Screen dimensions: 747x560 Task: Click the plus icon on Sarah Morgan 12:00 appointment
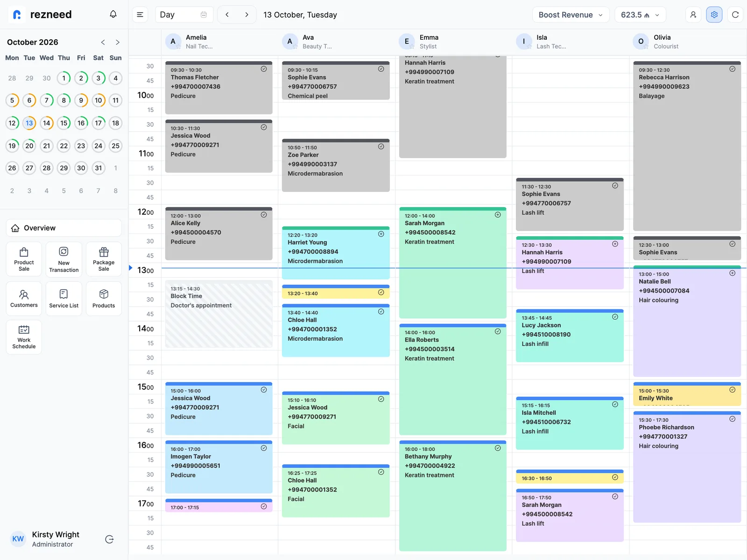point(498,215)
